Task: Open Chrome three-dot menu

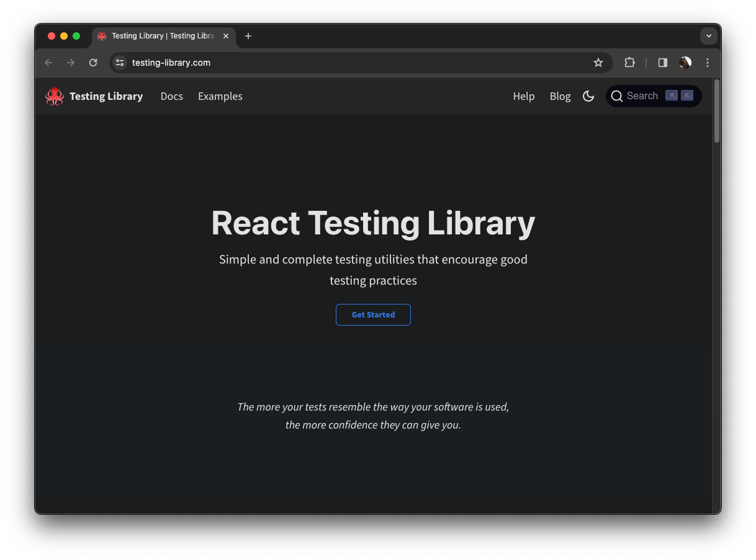Action: [708, 63]
